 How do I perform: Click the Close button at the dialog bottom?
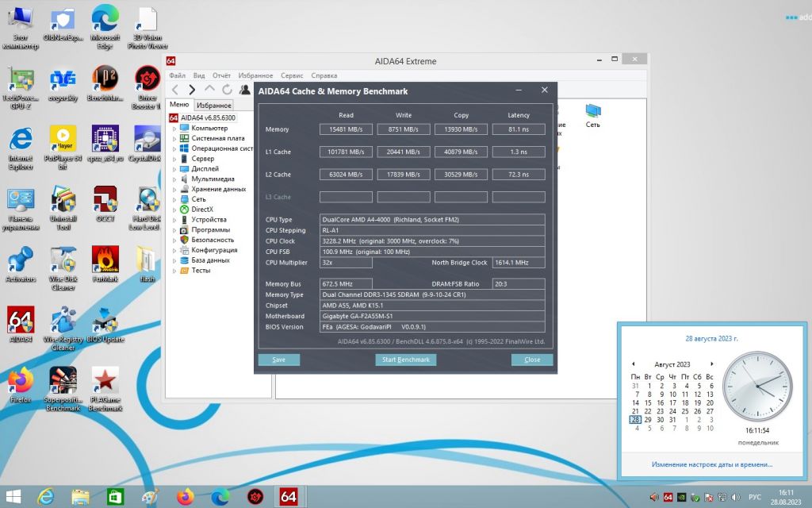(532, 360)
